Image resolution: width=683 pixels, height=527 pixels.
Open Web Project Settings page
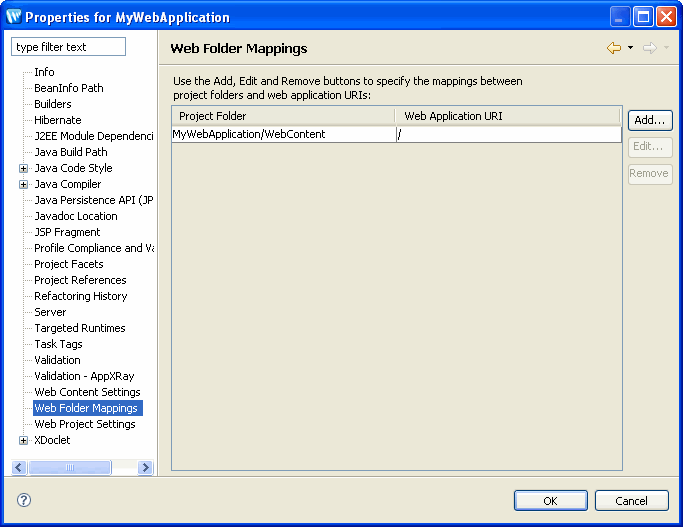tap(85, 425)
